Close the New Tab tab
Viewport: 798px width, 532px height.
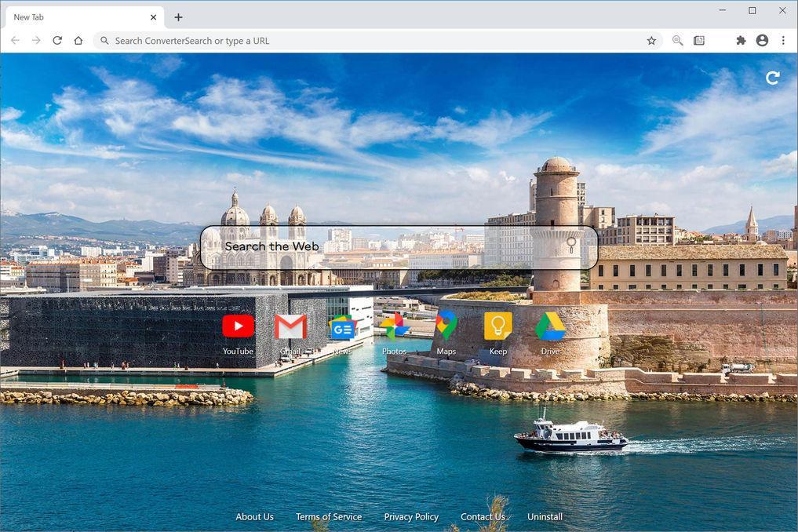pos(153,17)
